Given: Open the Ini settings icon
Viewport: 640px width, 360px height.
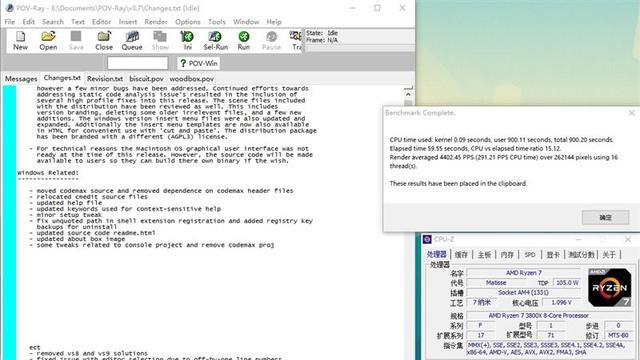Looking at the screenshot, I should coord(187,40).
